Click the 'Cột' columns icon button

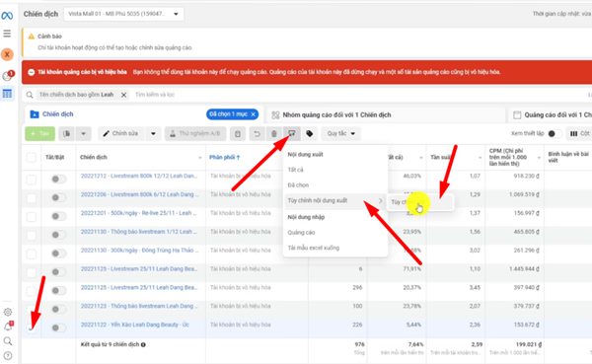tap(579, 134)
